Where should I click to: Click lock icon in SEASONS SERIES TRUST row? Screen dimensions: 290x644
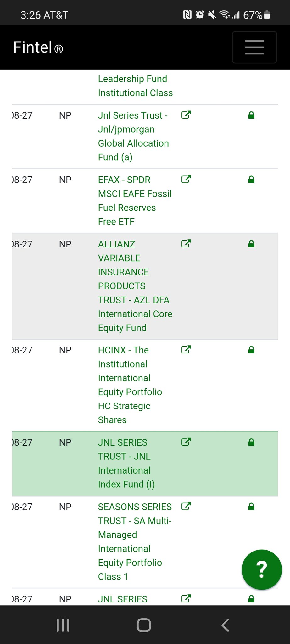251,506
